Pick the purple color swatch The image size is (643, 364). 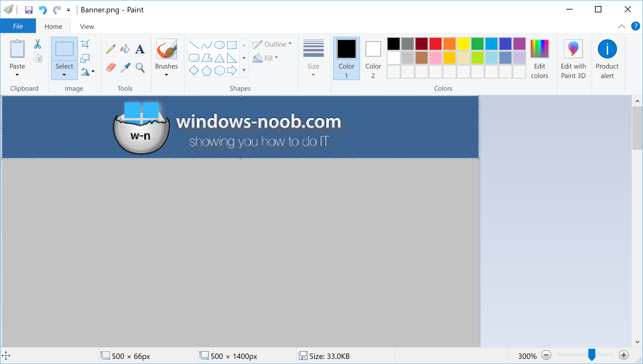pos(519,44)
